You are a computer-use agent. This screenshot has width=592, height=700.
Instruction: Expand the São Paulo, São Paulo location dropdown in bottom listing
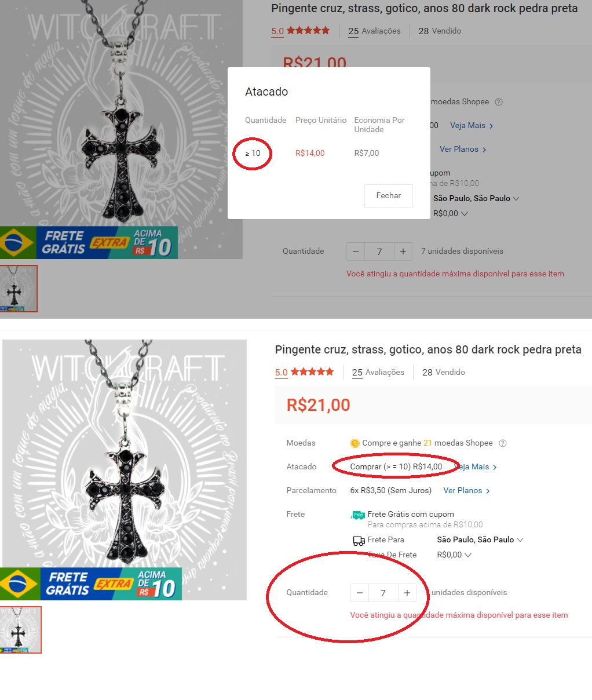click(480, 539)
